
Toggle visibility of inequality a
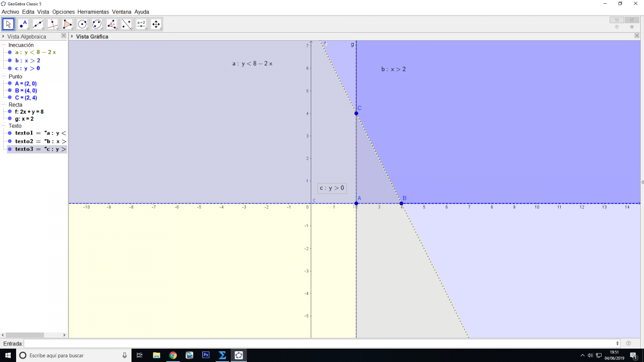tap(10, 53)
